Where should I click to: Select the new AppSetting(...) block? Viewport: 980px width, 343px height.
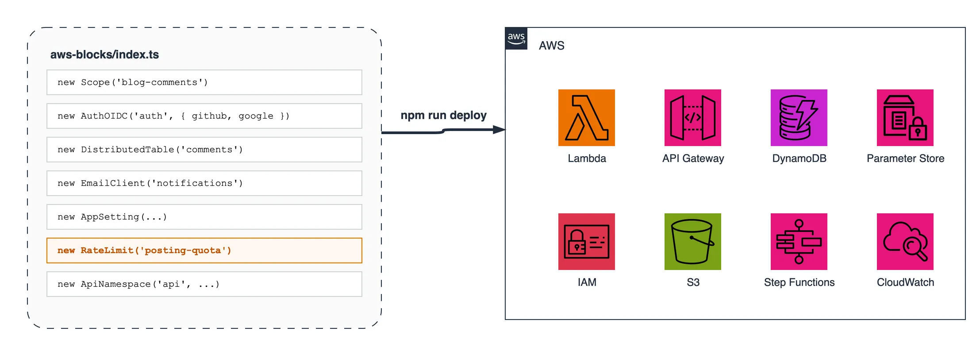click(204, 217)
